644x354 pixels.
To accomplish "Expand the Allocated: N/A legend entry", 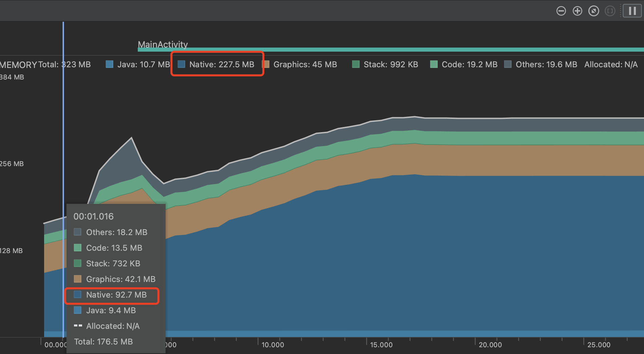I will (x=611, y=64).
